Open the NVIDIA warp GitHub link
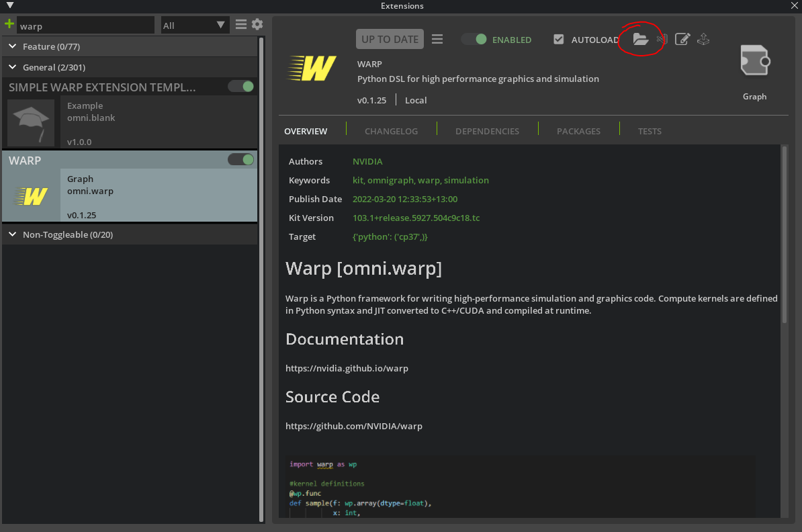Image resolution: width=802 pixels, height=532 pixels. 354,426
